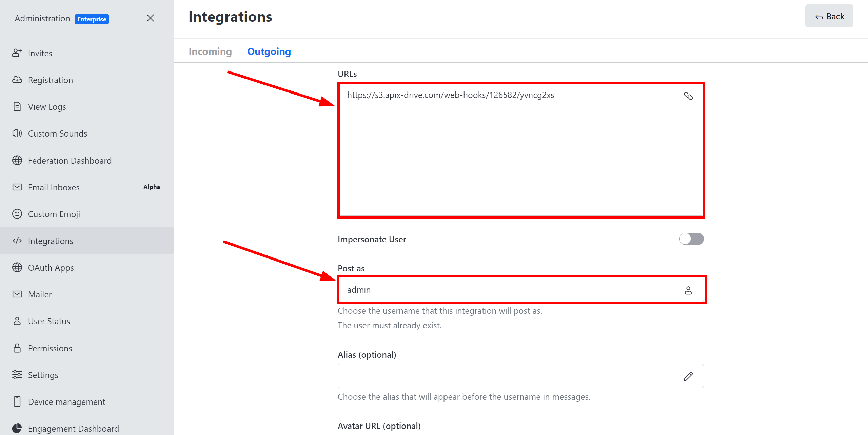Click the Federation Dashboard globe icon
Viewport: 868px width, 435px height.
pyautogui.click(x=17, y=160)
